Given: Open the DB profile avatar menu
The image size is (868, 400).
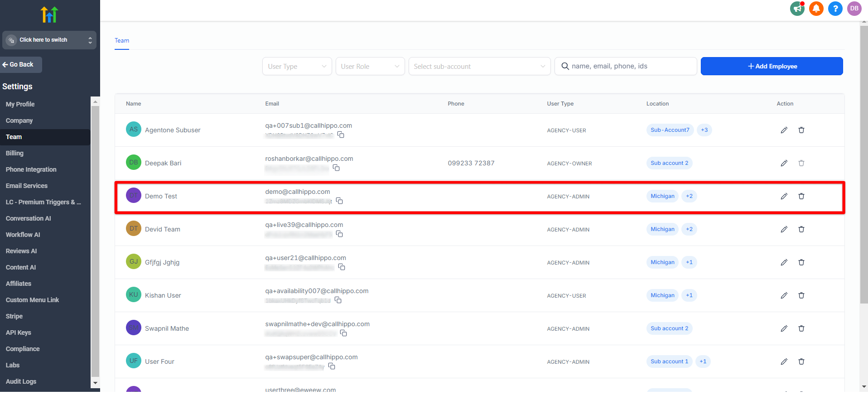Looking at the screenshot, I should pyautogui.click(x=854, y=8).
